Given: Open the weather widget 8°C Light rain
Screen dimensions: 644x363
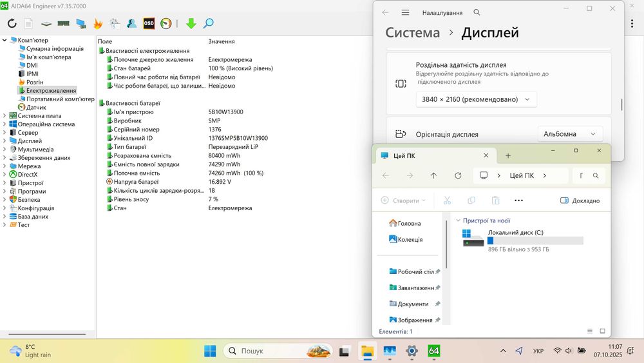Looking at the screenshot, I should [x=31, y=351].
